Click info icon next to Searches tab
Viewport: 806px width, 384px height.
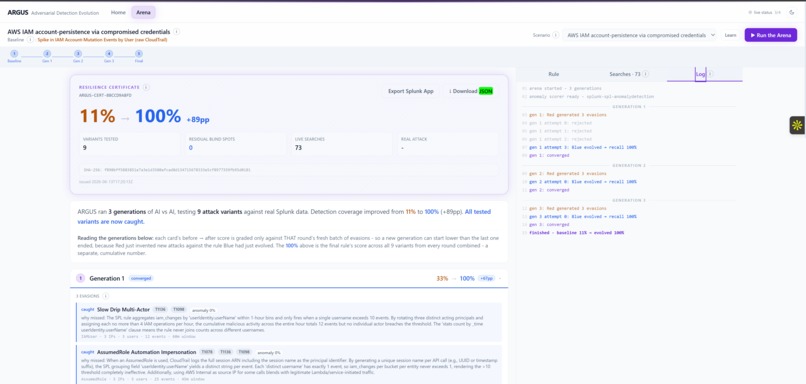point(645,74)
